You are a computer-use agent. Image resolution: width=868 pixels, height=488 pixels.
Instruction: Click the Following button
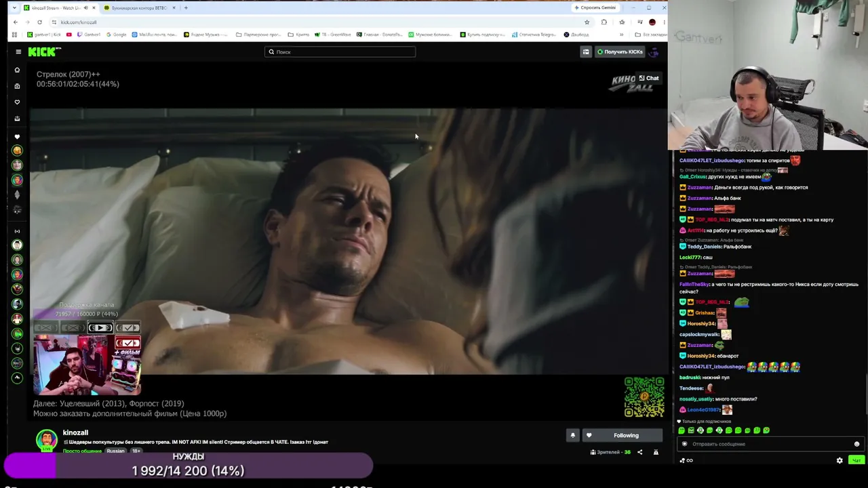click(x=621, y=435)
